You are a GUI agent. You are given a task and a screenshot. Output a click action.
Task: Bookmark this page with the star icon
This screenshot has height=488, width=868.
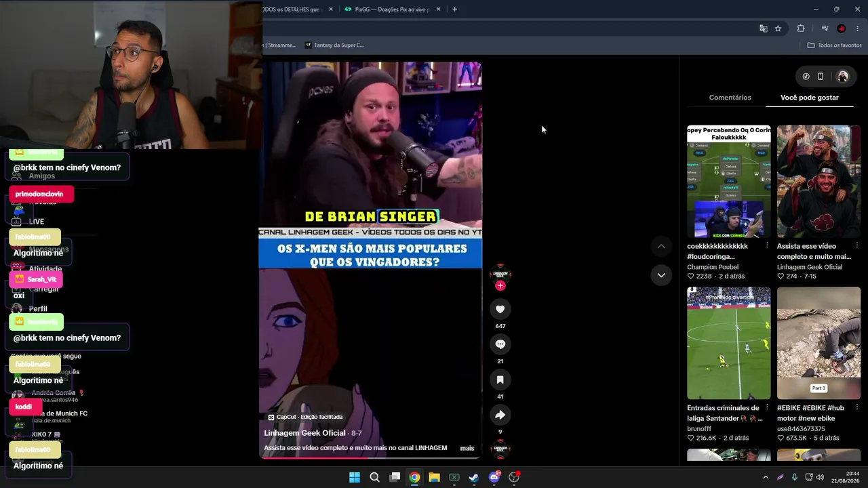tap(778, 28)
